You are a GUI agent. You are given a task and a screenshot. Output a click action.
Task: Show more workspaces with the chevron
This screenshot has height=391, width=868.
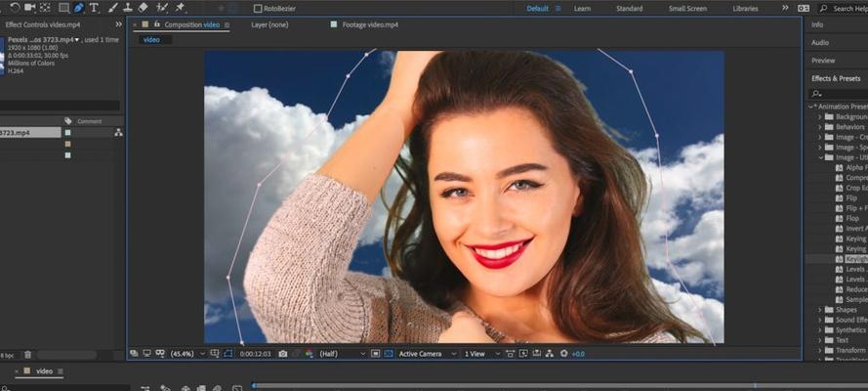point(785,8)
